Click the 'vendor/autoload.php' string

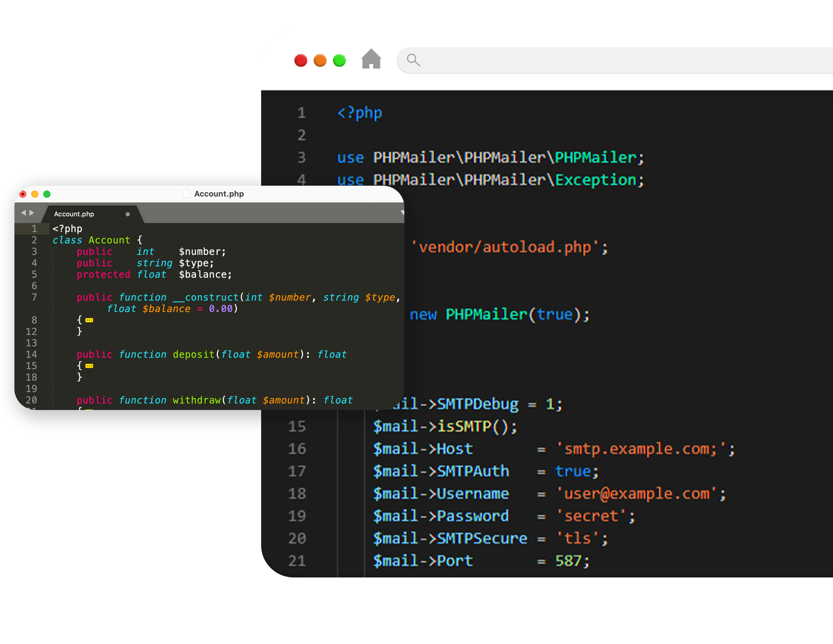pos(505,247)
